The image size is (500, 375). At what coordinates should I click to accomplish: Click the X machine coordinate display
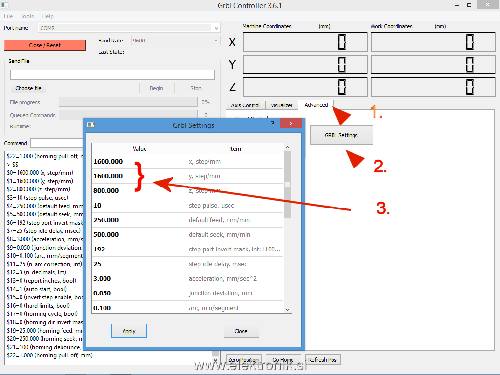(x=305, y=42)
